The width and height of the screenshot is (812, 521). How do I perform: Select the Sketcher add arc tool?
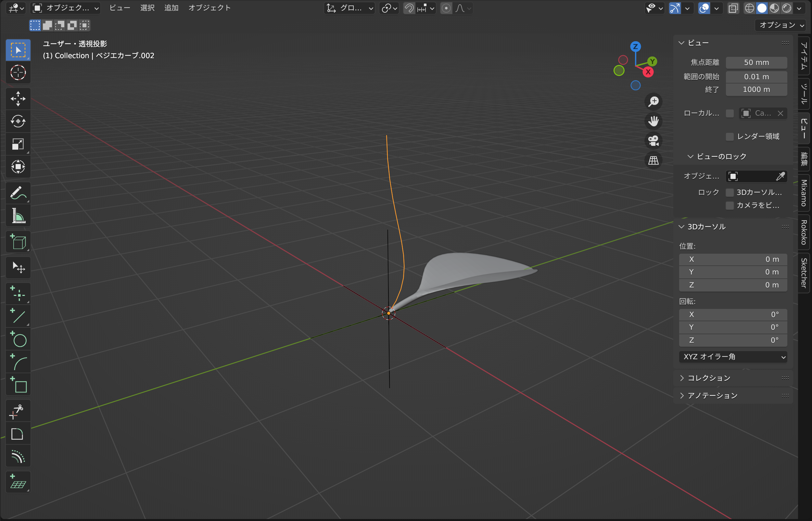coord(18,362)
